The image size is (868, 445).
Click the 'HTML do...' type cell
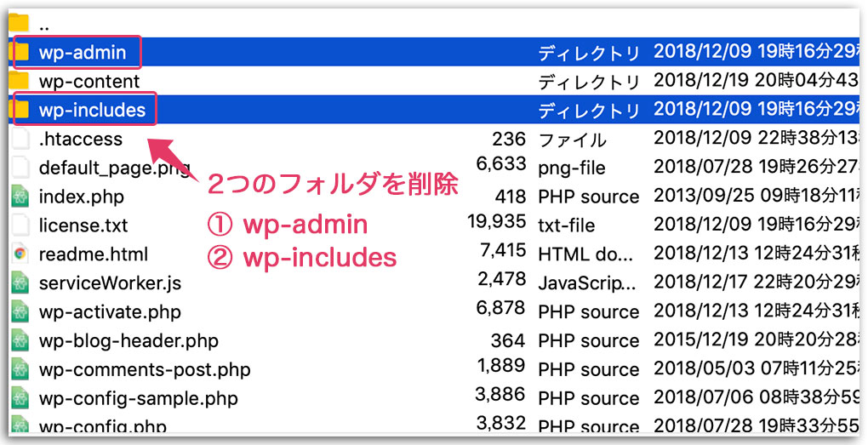[585, 254]
